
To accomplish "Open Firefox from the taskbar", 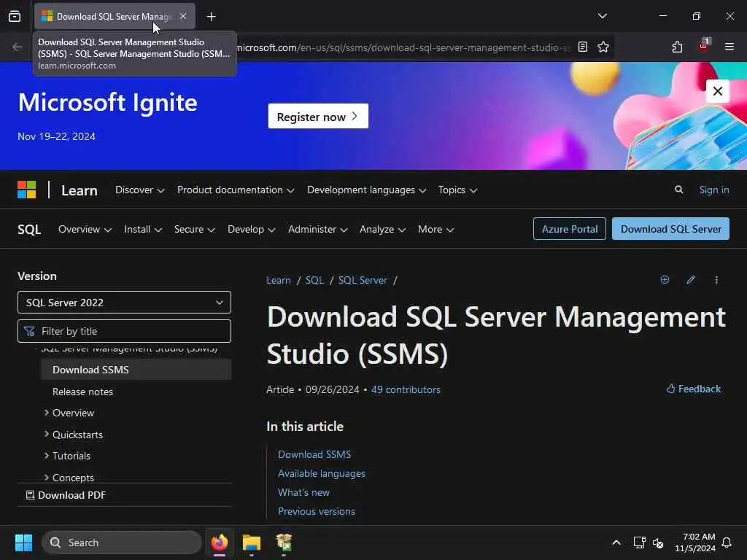I will (x=220, y=542).
